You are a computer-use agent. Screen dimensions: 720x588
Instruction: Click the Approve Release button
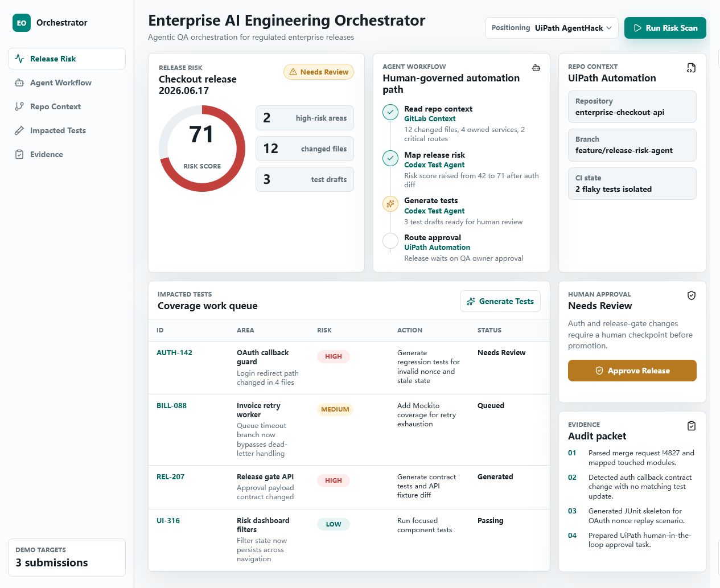click(632, 371)
